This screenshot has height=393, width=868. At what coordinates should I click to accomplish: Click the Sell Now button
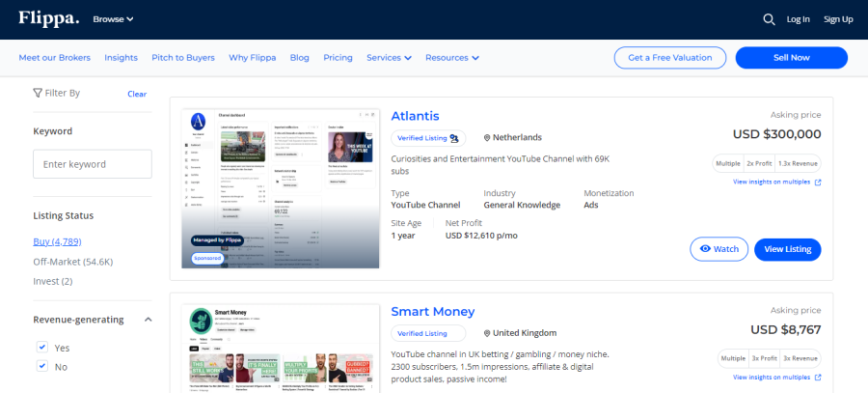coord(791,58)
